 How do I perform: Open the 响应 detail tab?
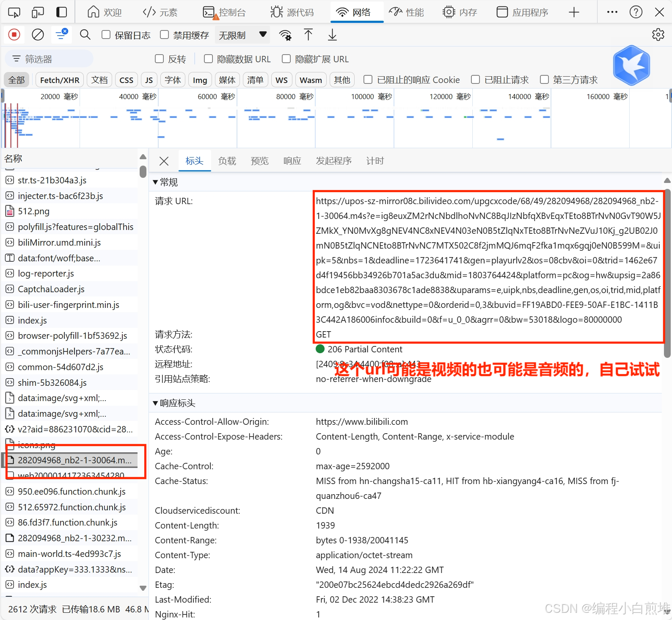pyautogui.click(x=292, y=161)
